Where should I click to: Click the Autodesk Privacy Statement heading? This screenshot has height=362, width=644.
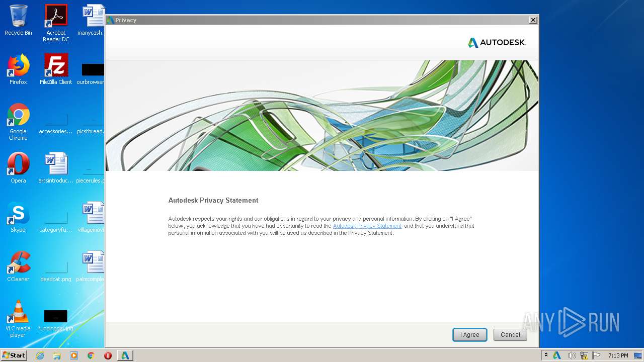click(x=213, y=200)
